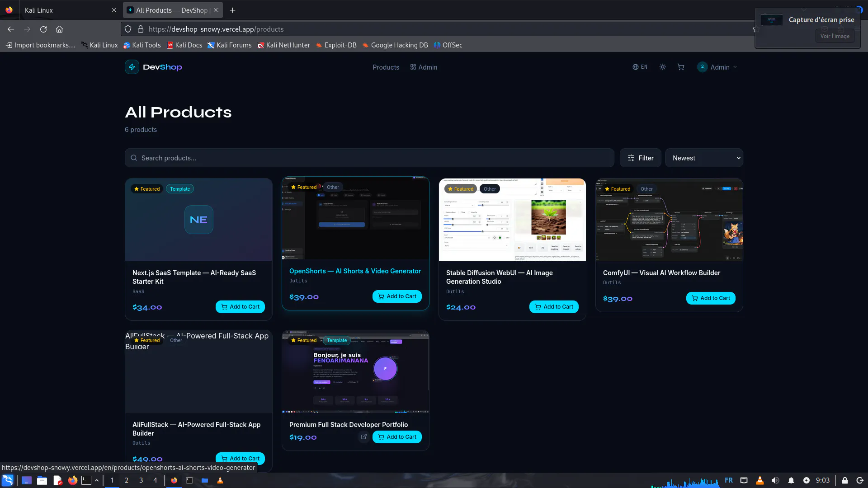Add Stable Diffusion WebUI to cart
The image size is (868, 488).
pyautogui.click(x=554, y=307)
